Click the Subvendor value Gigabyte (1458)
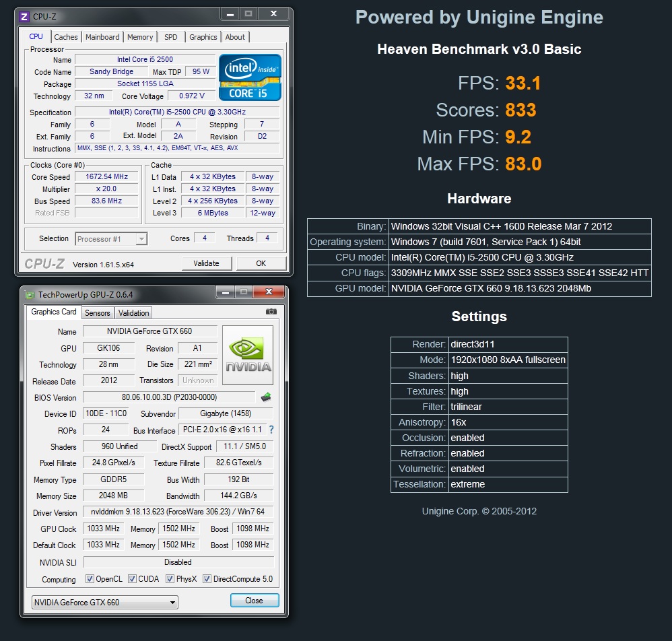Screen dimensions: 672x641 226,413
